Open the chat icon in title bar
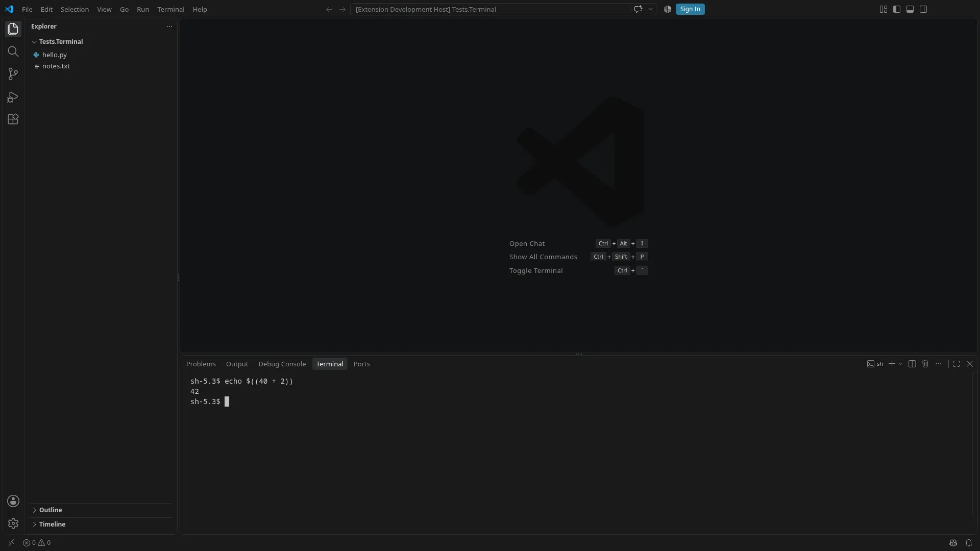The image size is (980, 551). 638,9
